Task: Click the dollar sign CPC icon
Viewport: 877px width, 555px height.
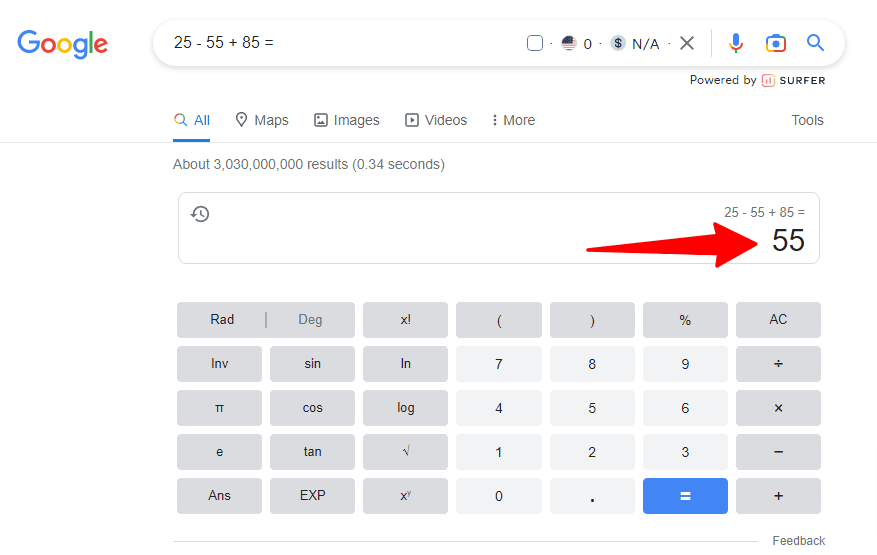Action: click(x=617, y=43)
